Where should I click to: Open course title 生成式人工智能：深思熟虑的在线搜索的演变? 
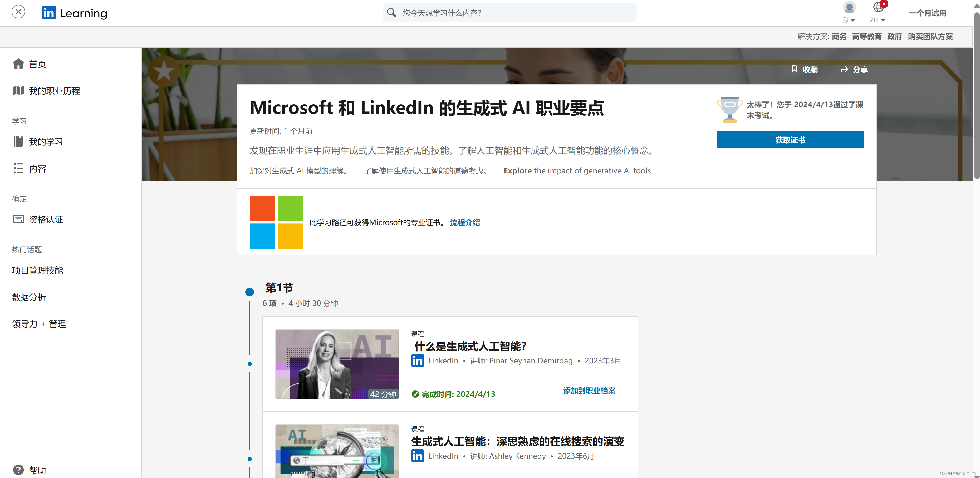(518, 441)
